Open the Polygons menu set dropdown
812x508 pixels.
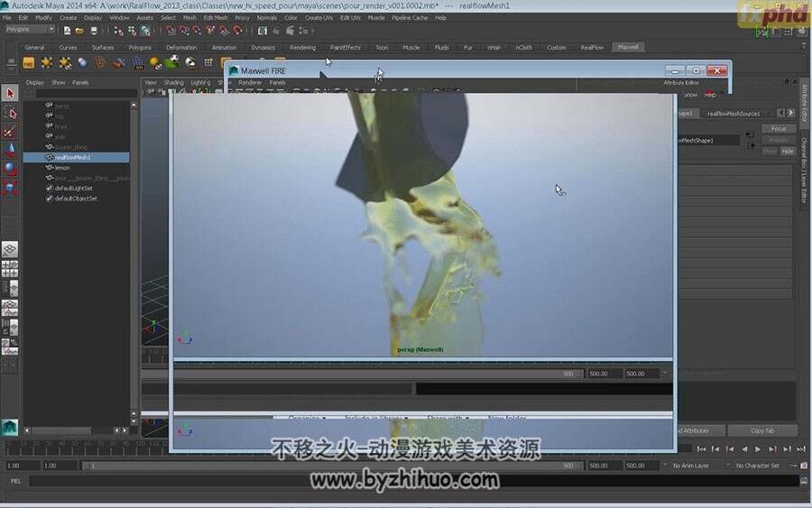30,30
